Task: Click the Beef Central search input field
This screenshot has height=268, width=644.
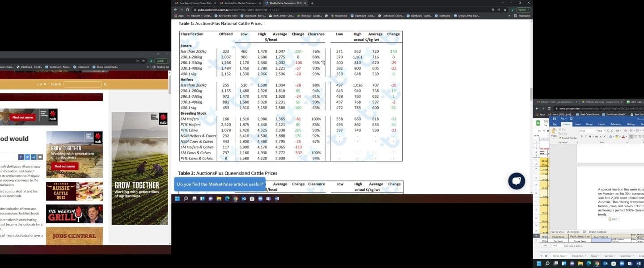Action: 83,84
